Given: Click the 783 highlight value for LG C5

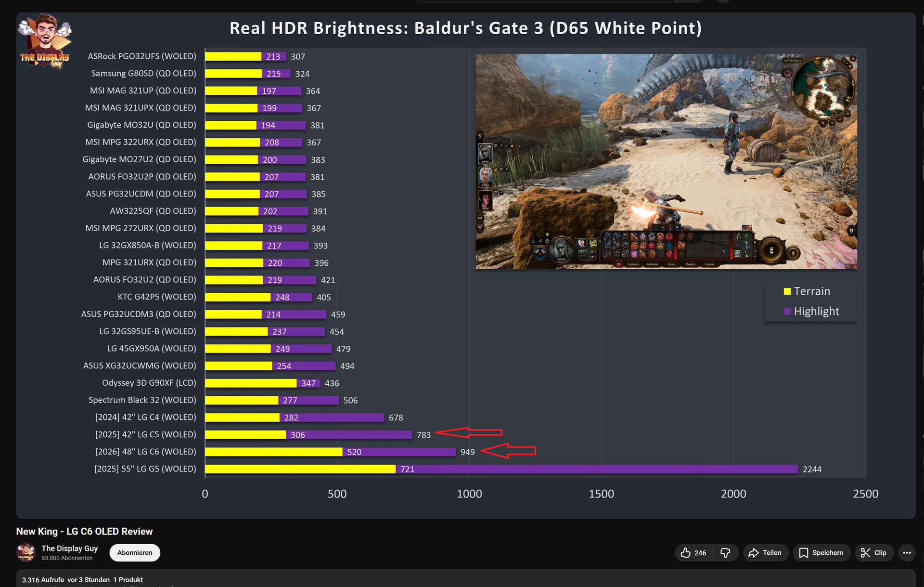Looking at the screenshot, I should tap(423, 435).
